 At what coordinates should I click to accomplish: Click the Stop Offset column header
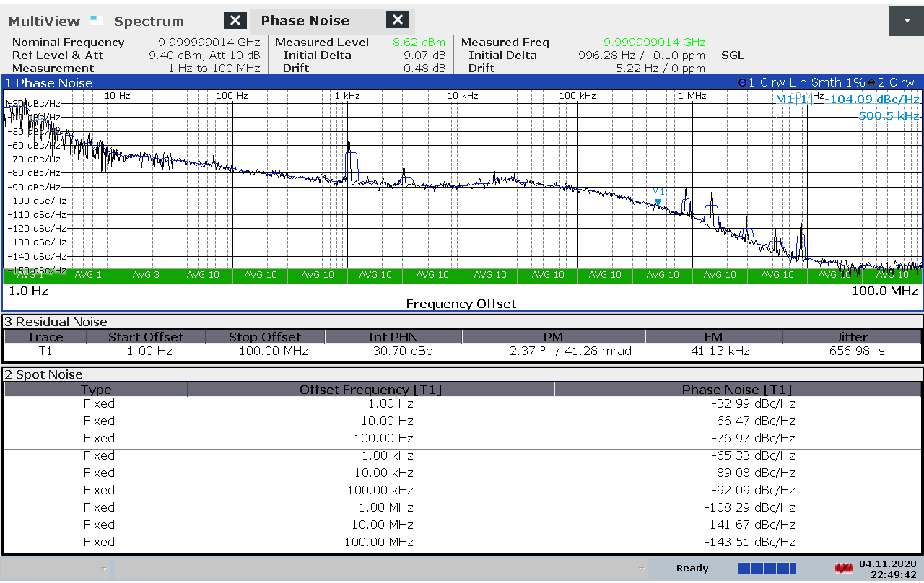265,337
